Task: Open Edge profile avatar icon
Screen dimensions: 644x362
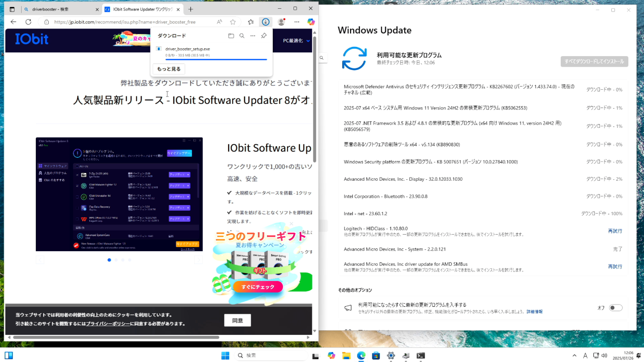Action: (281, 22)
